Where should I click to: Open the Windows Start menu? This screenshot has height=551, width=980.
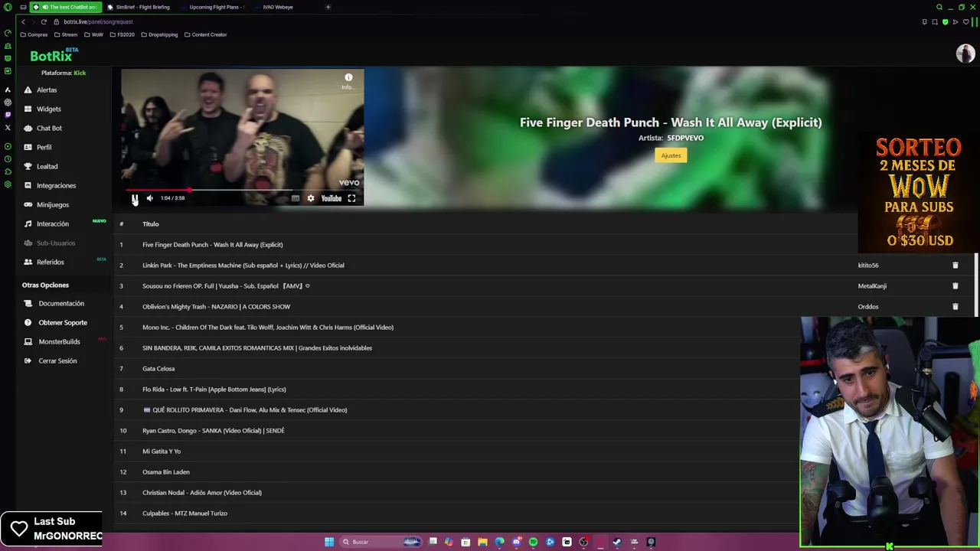coord(329,542)
